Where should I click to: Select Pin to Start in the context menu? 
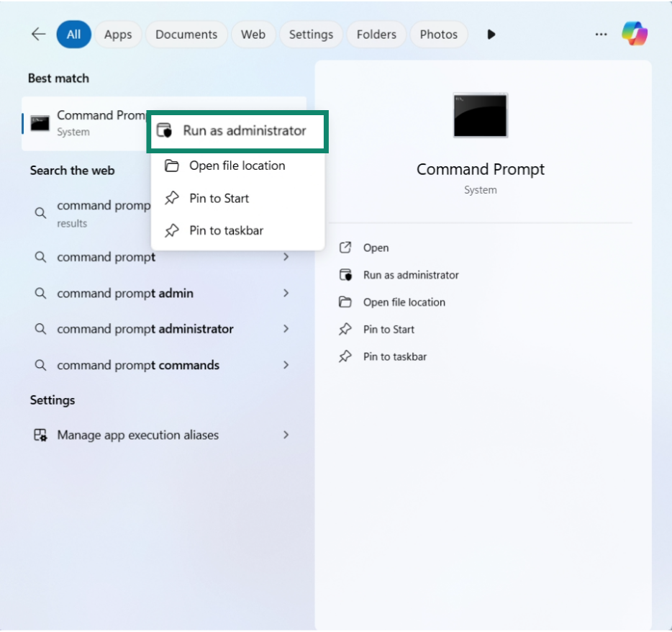point(219,198)
